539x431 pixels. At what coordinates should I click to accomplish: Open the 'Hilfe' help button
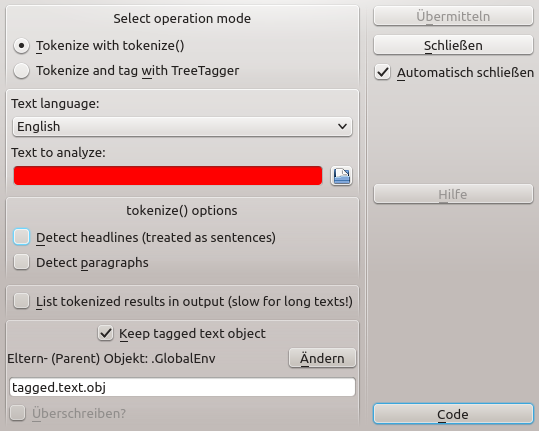point(453,194)
